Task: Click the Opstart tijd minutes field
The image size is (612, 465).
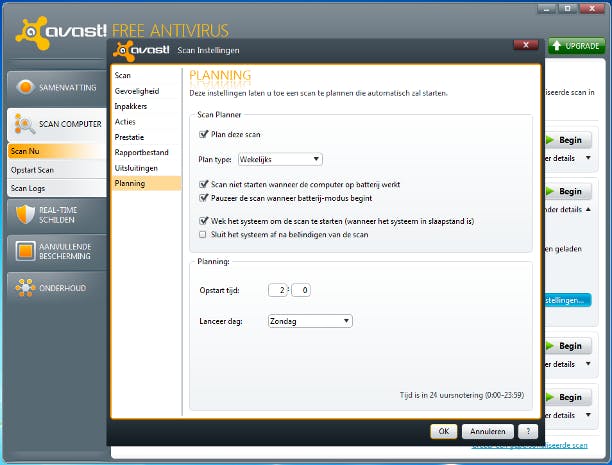Action: pos(301,290)
